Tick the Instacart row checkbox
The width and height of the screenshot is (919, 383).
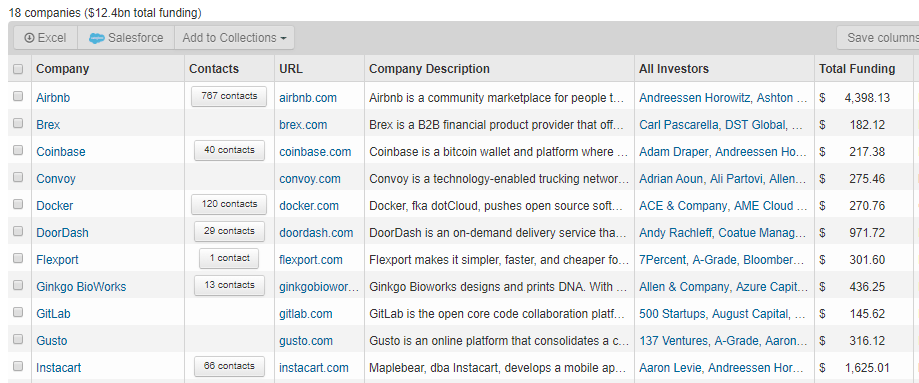tap(18, 366)
